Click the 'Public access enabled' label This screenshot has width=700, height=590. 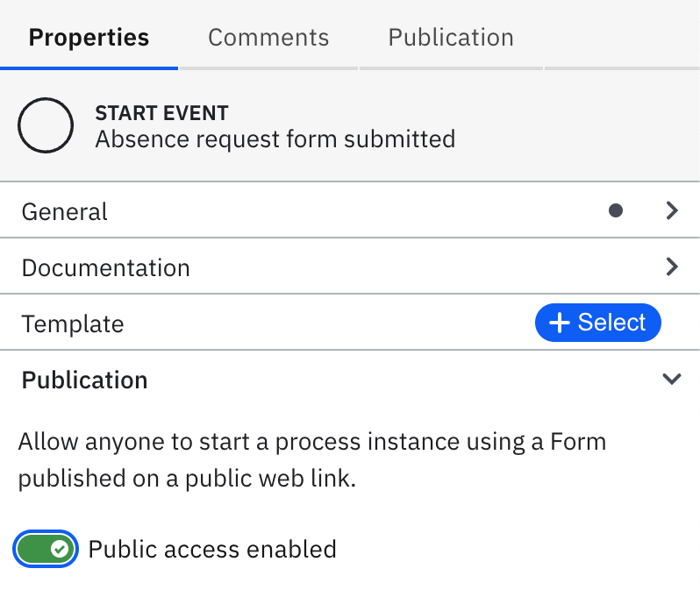pyautogui.click(x=212, y=550)
